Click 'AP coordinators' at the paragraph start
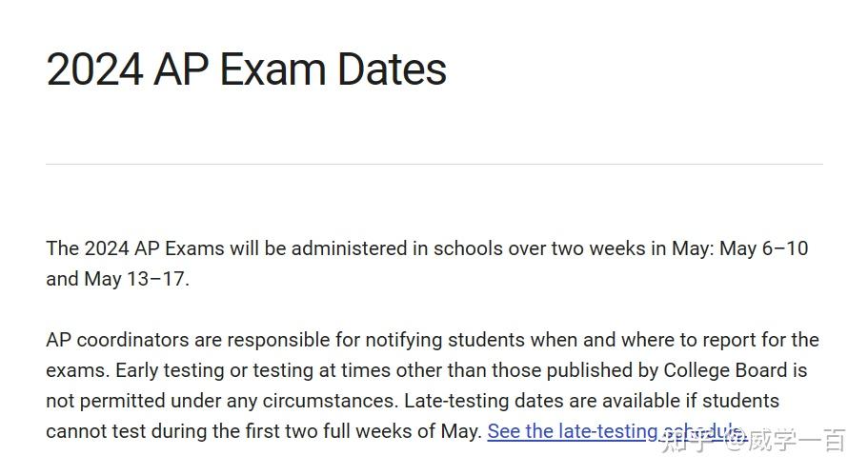Screen dimensions: 868x475 coord(117,340)
